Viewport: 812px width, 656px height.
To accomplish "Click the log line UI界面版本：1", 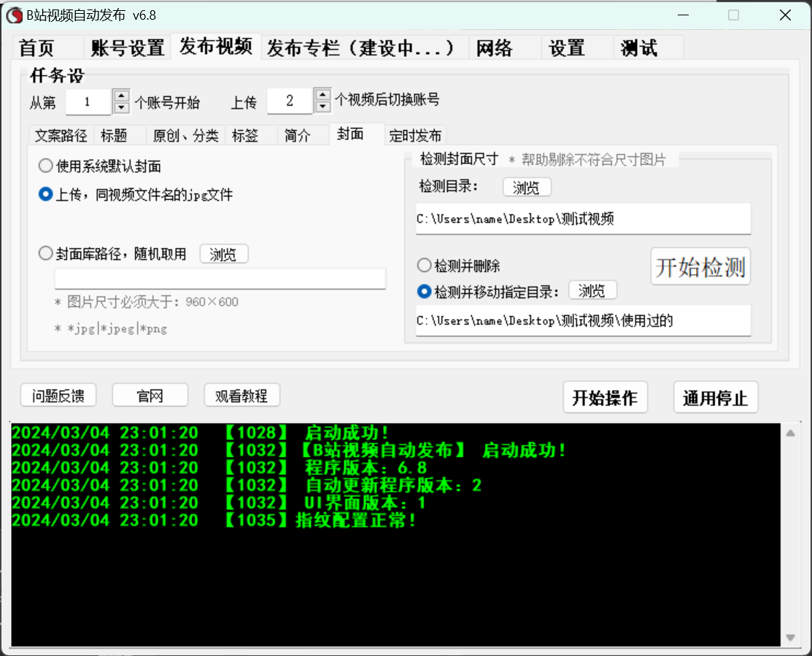I will pyautogui.click(x=219, y=503).
